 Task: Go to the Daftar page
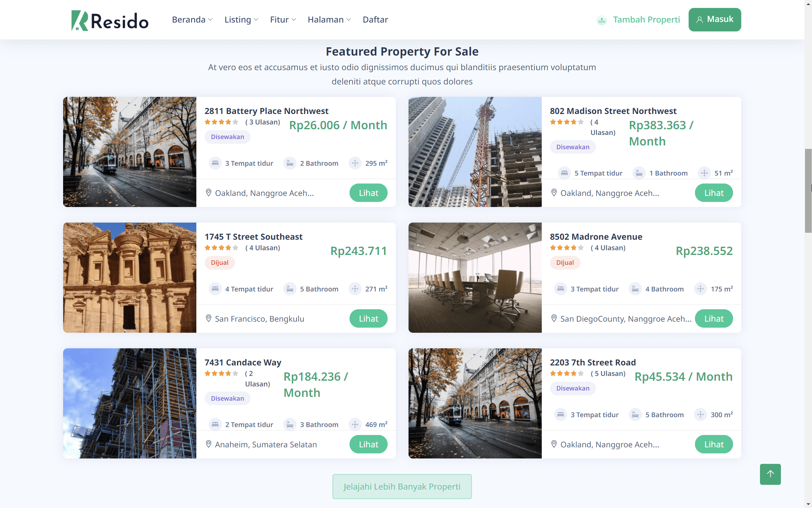click(x=375, y=19)
